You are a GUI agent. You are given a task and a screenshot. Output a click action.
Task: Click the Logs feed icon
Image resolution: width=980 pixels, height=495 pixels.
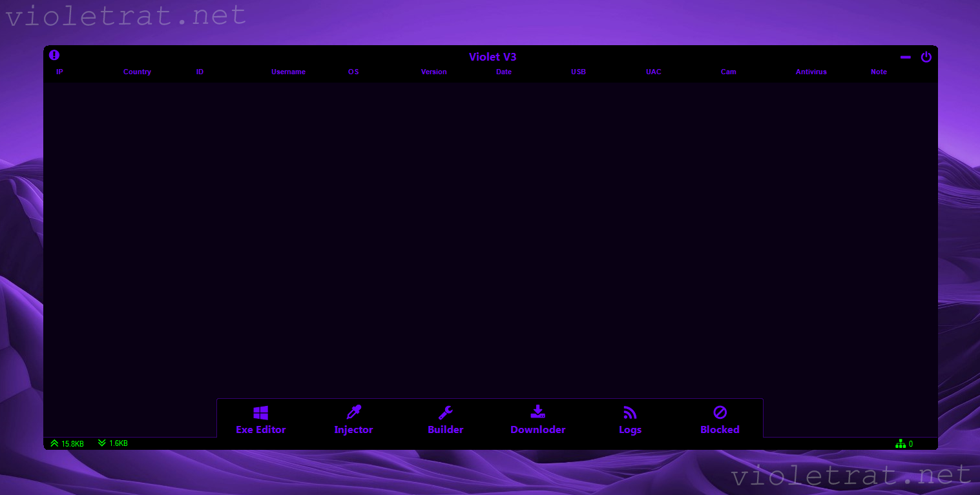click(630, 413)
